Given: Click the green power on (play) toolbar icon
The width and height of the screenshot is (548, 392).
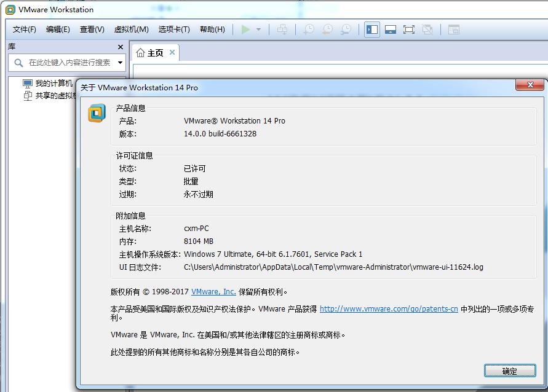Looking at the screenshot, I should [x=245, y=29].
